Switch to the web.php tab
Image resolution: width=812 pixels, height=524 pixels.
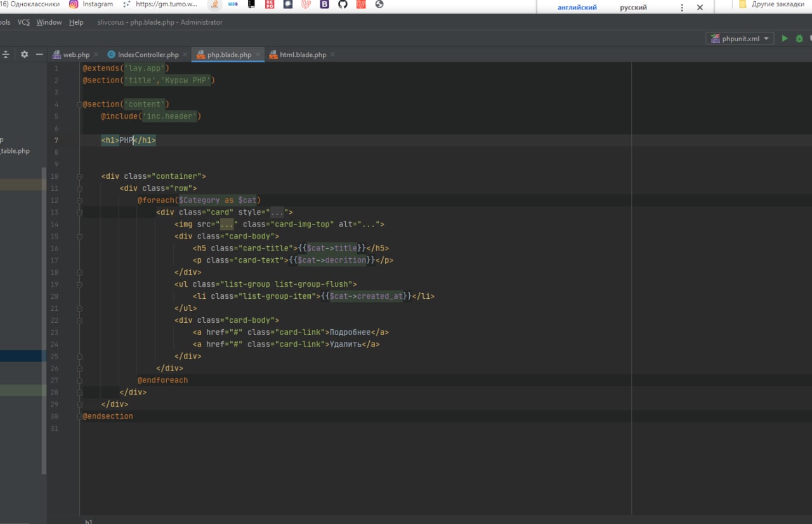(x=75, y=55)
